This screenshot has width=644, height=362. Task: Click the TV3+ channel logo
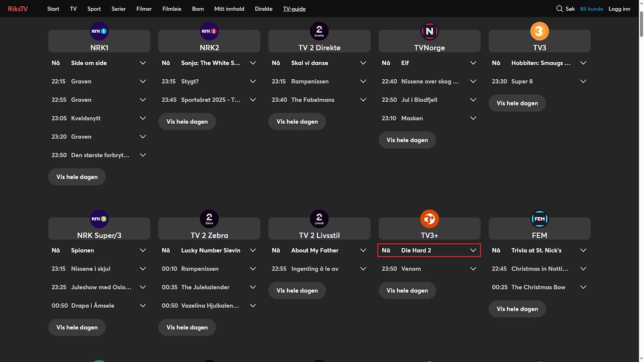tap(429, 219)
